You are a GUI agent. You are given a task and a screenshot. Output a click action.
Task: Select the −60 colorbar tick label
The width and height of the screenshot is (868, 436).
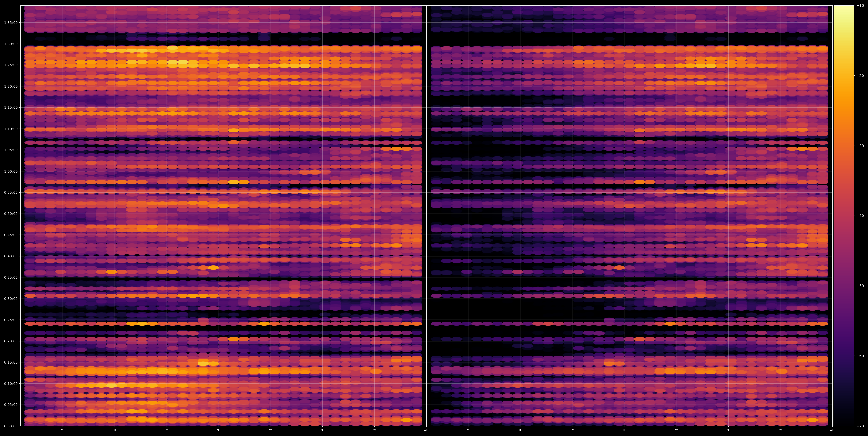point(860,356)
